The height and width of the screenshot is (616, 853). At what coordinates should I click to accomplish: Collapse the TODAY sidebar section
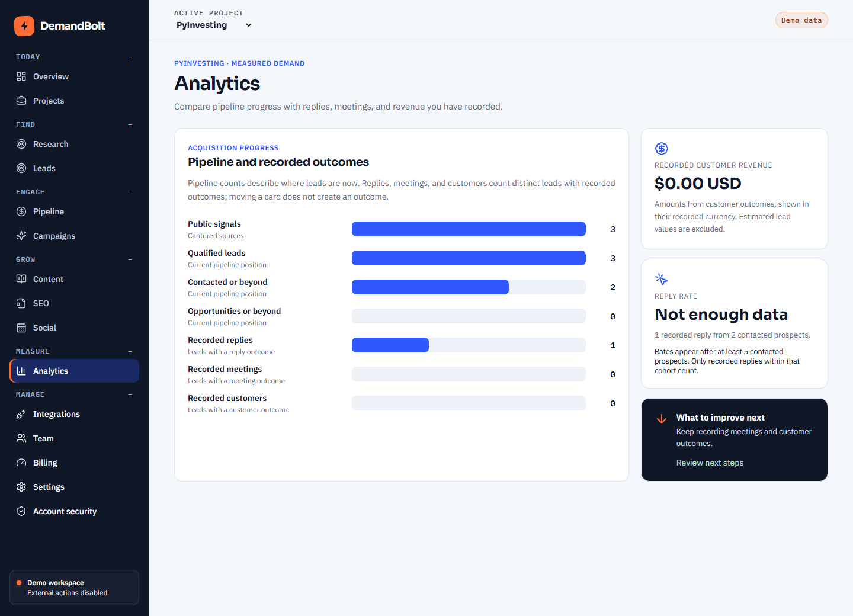point(130,57)
